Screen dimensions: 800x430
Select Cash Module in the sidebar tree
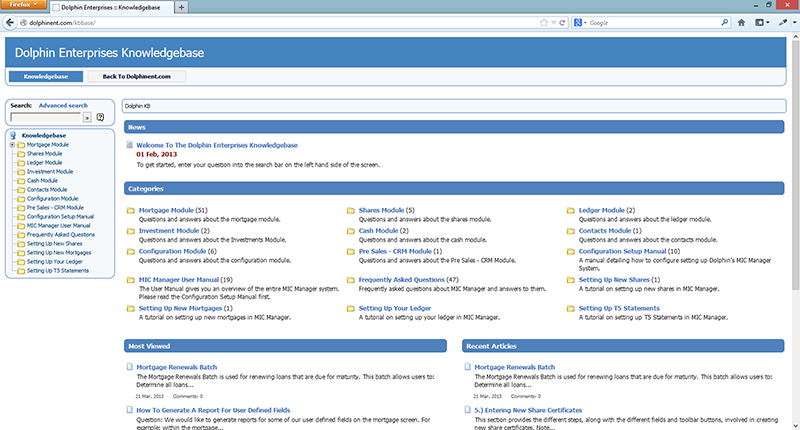click(42, 181)
